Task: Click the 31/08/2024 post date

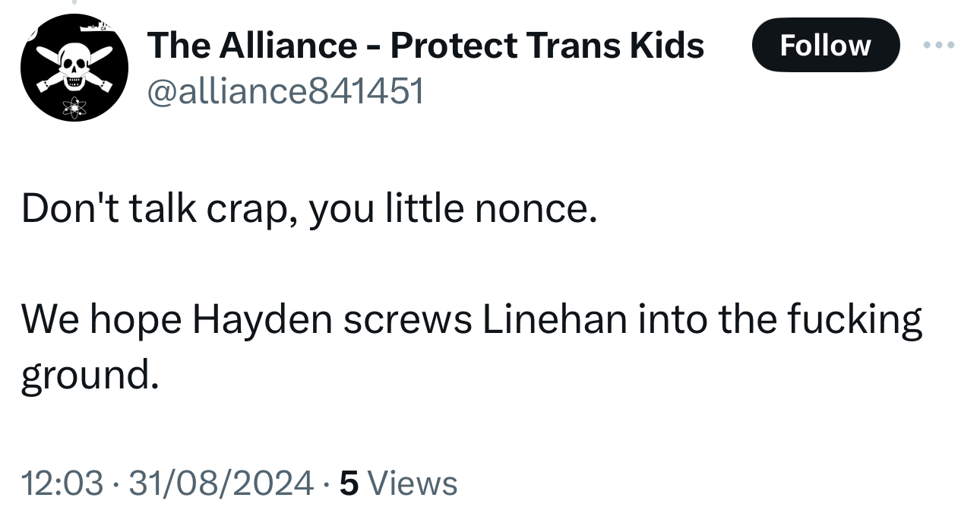Action: pyautogui.click(x=220, y=483)
